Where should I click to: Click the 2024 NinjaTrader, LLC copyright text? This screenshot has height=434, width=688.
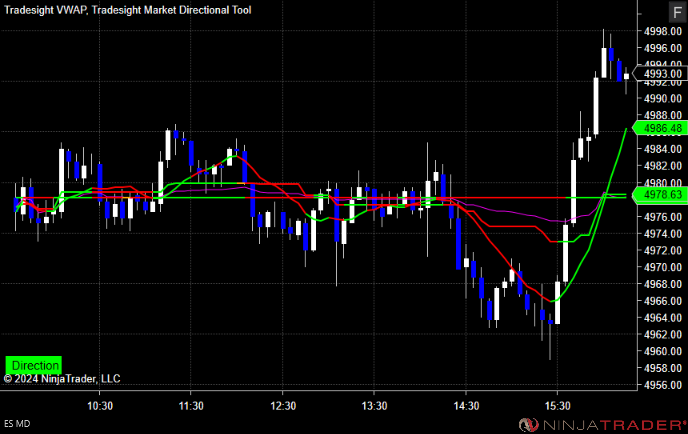pos(62,379)
